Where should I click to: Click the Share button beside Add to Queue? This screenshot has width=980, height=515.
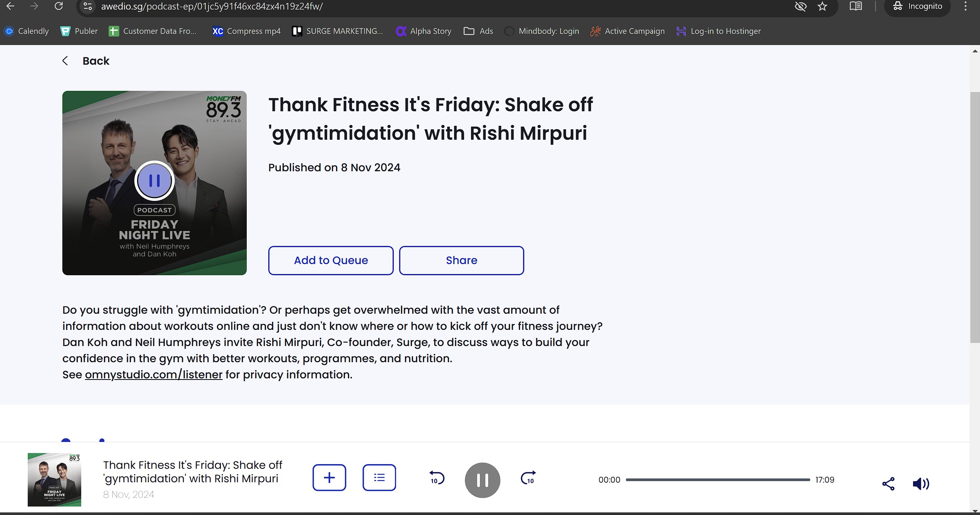point(462,261)
